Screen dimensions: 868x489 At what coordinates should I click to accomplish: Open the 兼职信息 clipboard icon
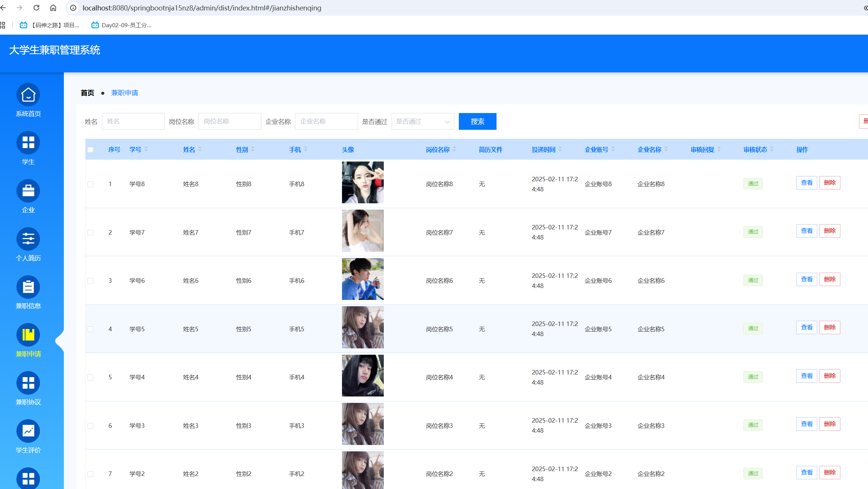tap(28, 287)
